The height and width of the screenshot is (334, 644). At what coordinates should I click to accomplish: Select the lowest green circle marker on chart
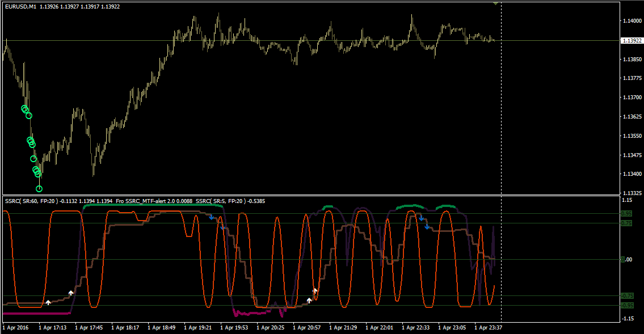coord(39,189)
